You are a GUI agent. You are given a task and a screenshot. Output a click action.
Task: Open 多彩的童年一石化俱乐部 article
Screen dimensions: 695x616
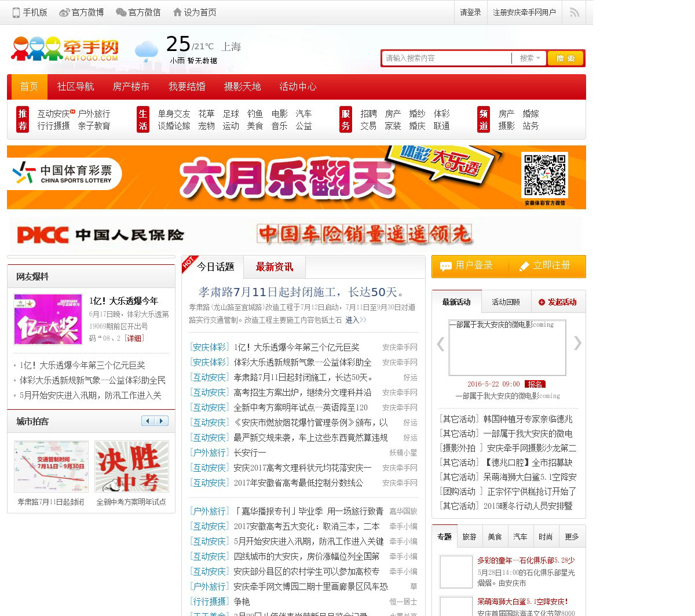(526, 560)
